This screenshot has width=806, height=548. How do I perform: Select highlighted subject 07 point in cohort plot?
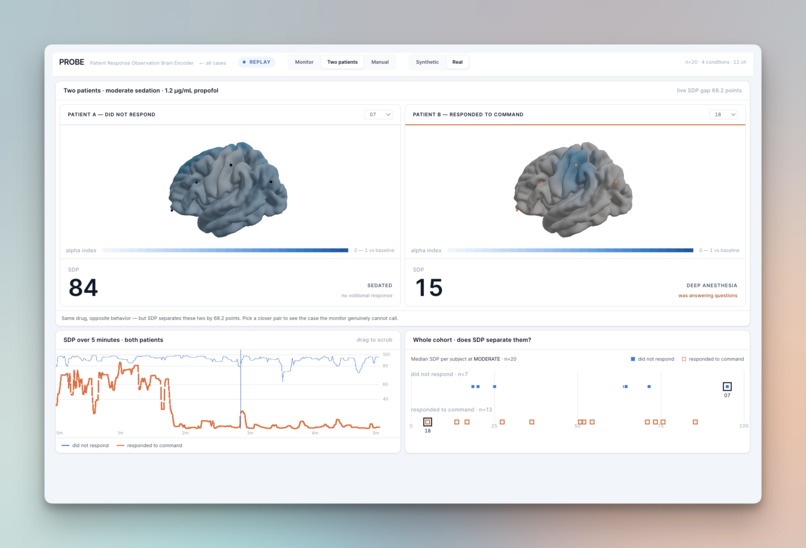[x=727, y=387]
